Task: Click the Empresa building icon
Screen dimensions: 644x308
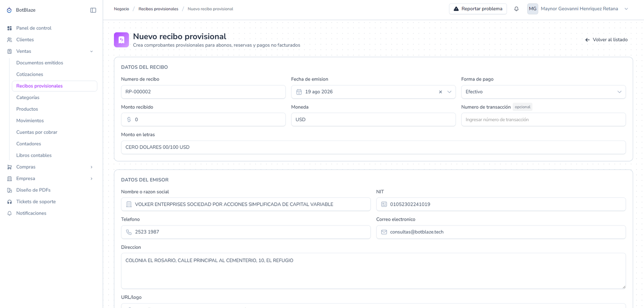Action: pyautogui.click(x=10, y=179)
